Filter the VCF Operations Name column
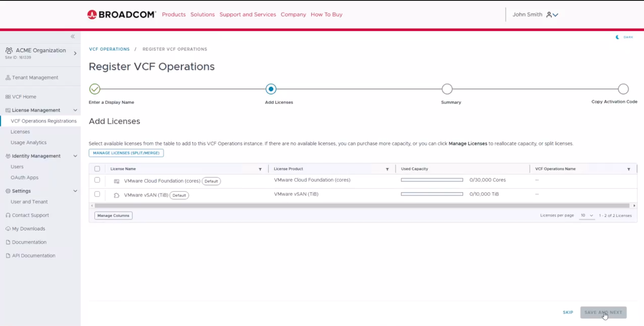Viewport: 644px width, 326px height. coord(629,169)
